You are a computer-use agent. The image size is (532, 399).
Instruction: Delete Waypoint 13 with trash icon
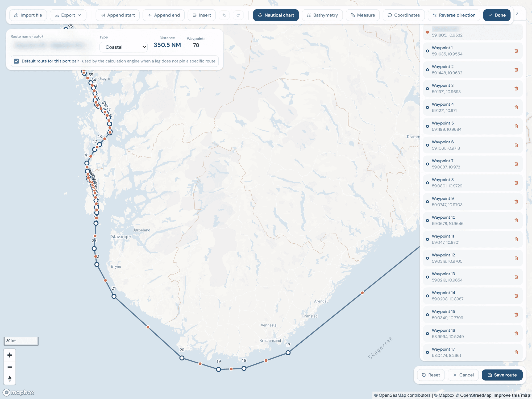coord(516,277)
